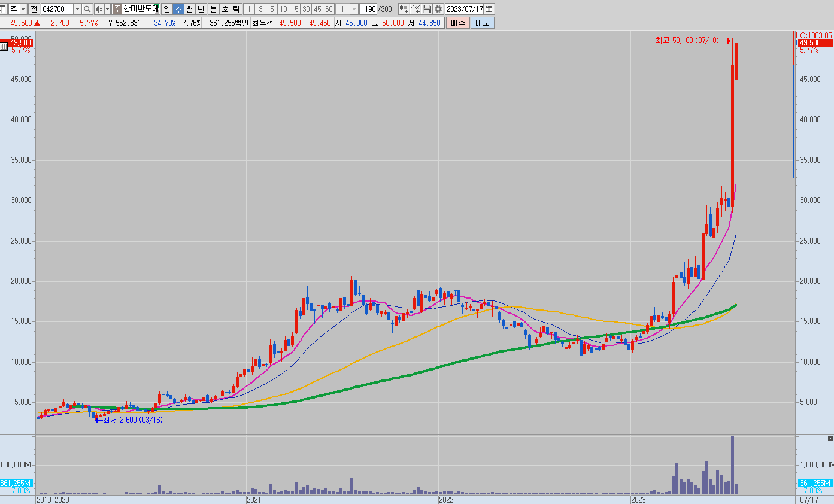
Task: Open the calendar date picker icon
Action: click(x=489, y=9)
